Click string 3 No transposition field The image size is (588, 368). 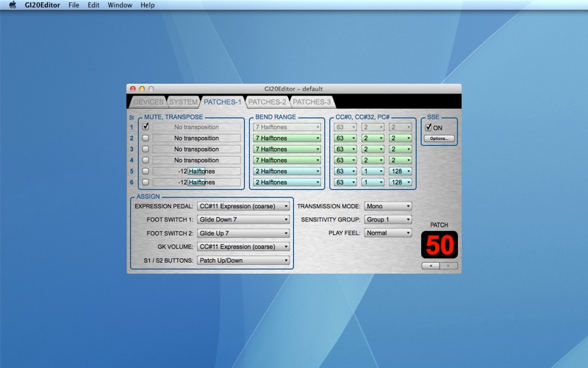click(x=196, y=149)
